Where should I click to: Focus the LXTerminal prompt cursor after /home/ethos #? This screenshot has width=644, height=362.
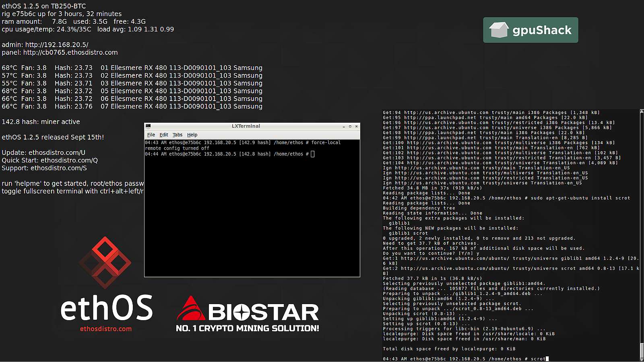click(x=313, y=154)
